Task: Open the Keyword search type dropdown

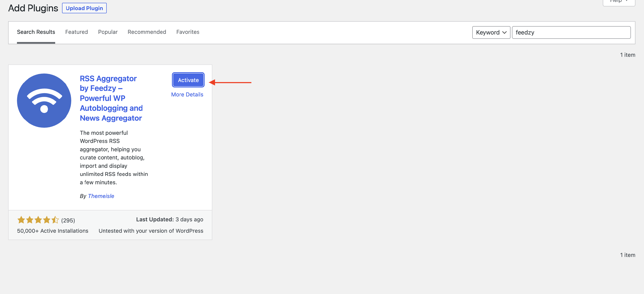Action: coord(491,32)
